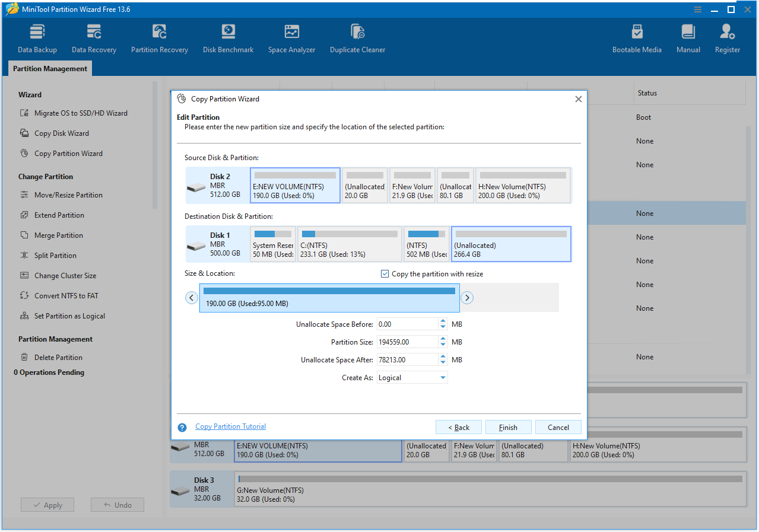Click right arrow beside size bar
759x532 pixels.
pyautogui.click(x=467, y=298)
